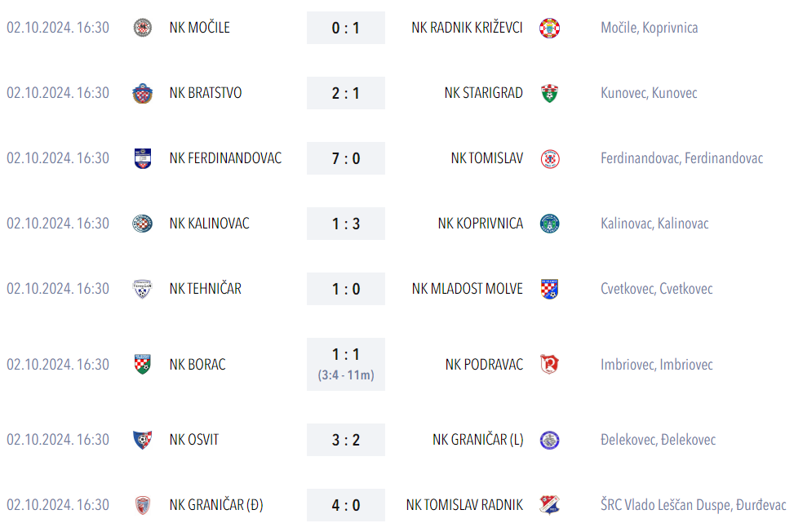Screen dimensions: 794x532
Task: Open the 7 : 0 match score
Action: coord(346,158)
